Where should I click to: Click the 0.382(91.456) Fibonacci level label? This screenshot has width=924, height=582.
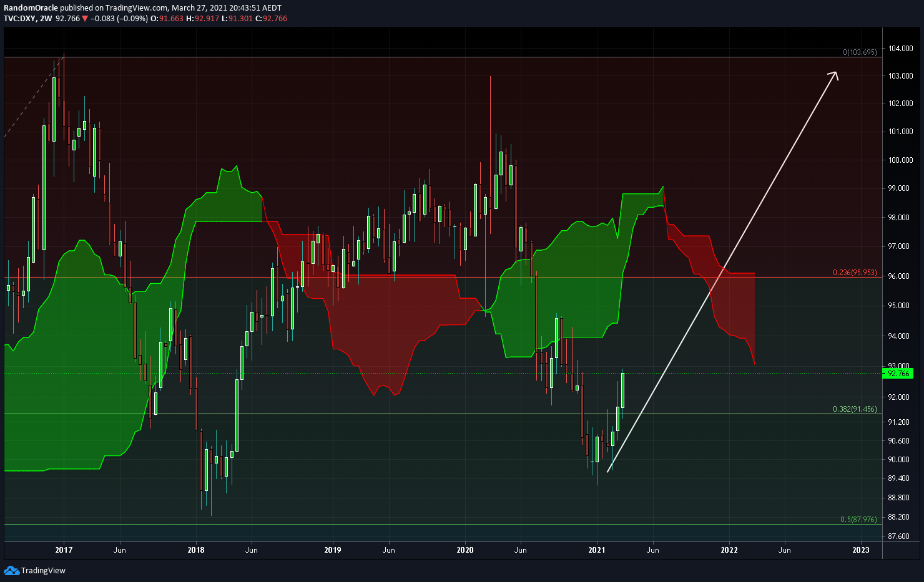click(x=855, y=409)
